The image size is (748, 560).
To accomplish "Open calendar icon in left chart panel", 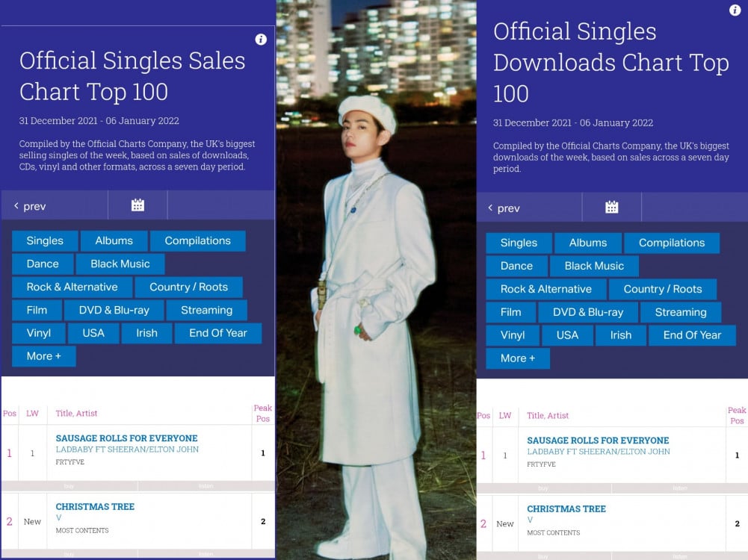I will click(x=137, y=205).
